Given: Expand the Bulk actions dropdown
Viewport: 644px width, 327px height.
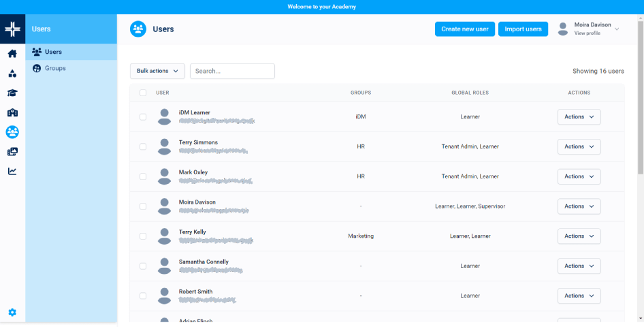Looking at the screenshot, I should click(x=157, y=71).
